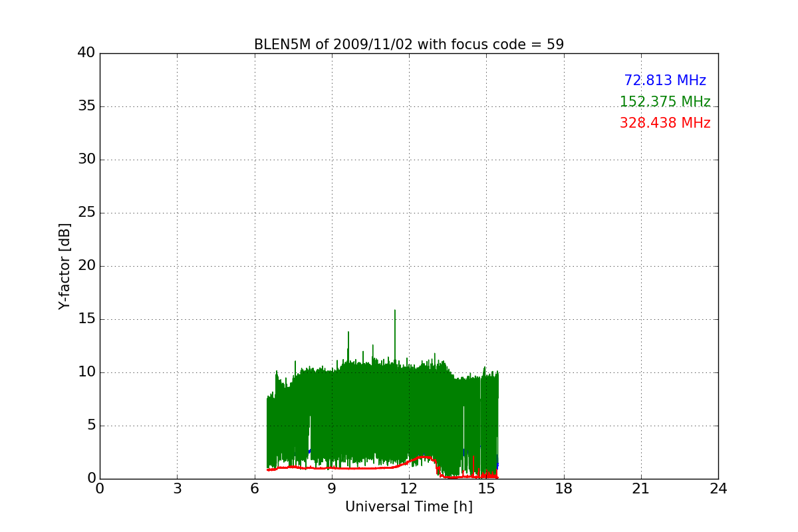This screenshot has height=532, width=798.
Task: Click x-axis tick label '3'
Action: (177, 489)
